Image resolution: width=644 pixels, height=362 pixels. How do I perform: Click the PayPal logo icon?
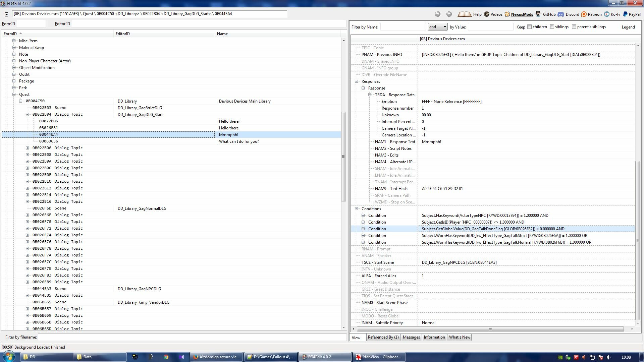click(x=625, y=14)
